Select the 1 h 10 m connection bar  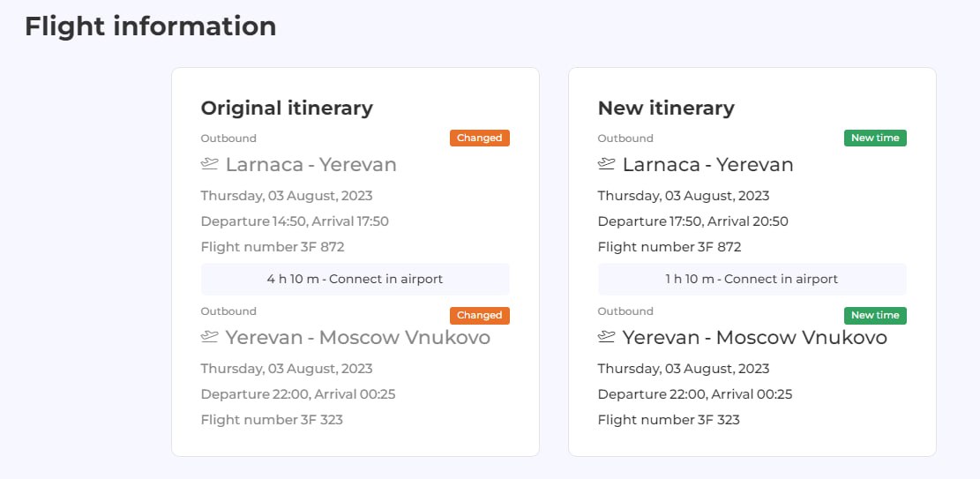(x=752, y=279)
